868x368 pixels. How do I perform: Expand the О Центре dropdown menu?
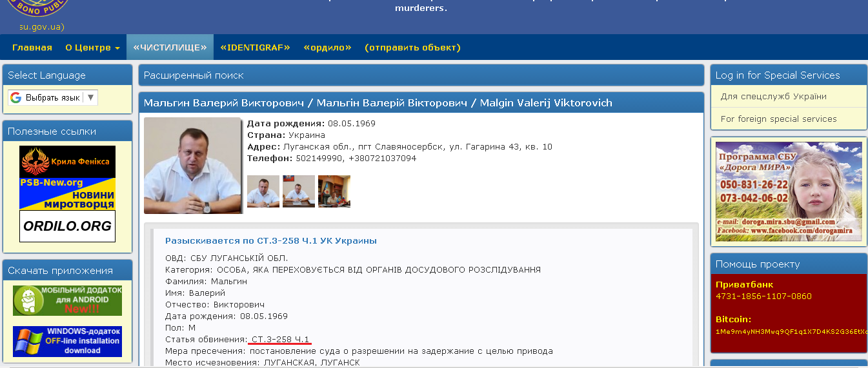[92, 48]
